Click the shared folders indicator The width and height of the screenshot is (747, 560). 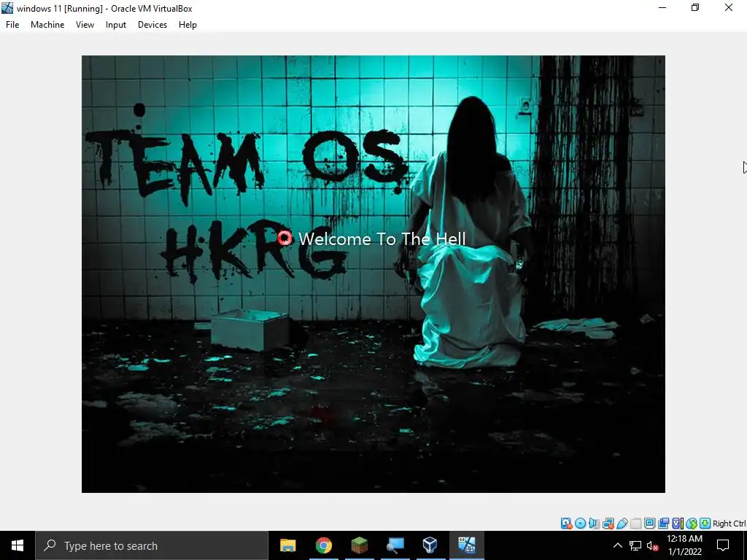point(635,524)
